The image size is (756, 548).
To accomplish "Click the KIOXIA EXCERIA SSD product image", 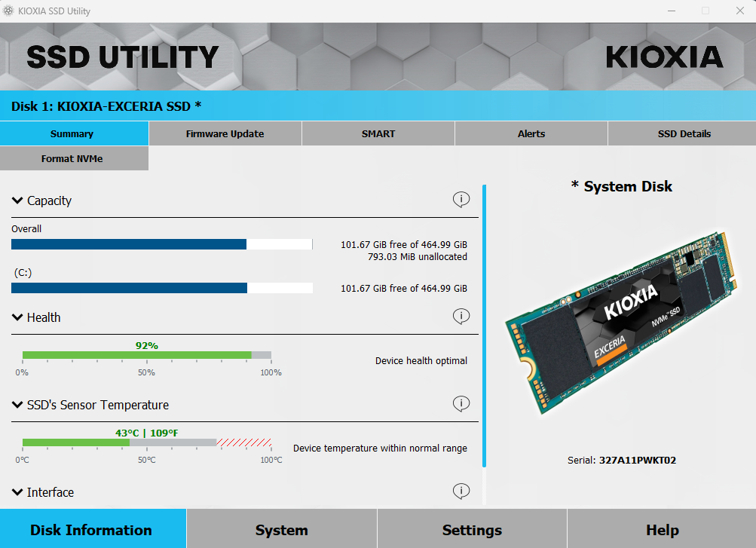I will pos(622,322).
